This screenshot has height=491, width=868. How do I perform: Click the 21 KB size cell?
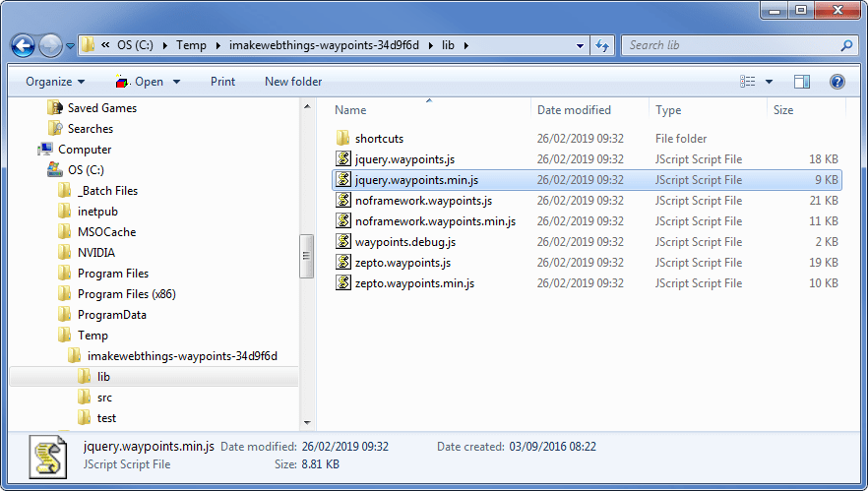[x=823, y=201]
